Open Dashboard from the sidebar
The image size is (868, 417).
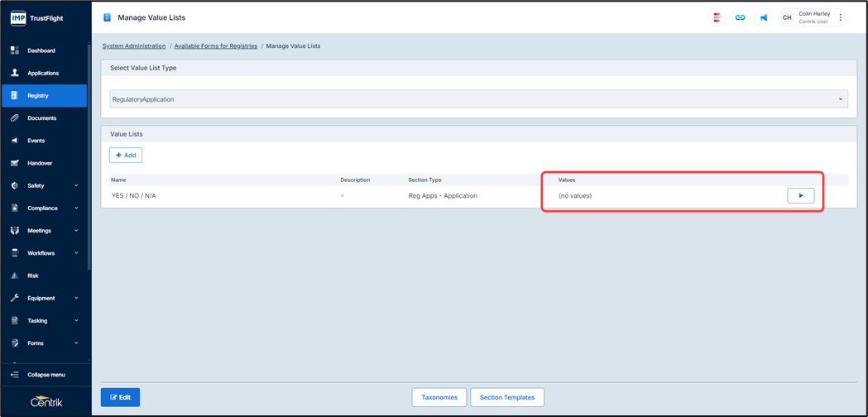[41, 50]
